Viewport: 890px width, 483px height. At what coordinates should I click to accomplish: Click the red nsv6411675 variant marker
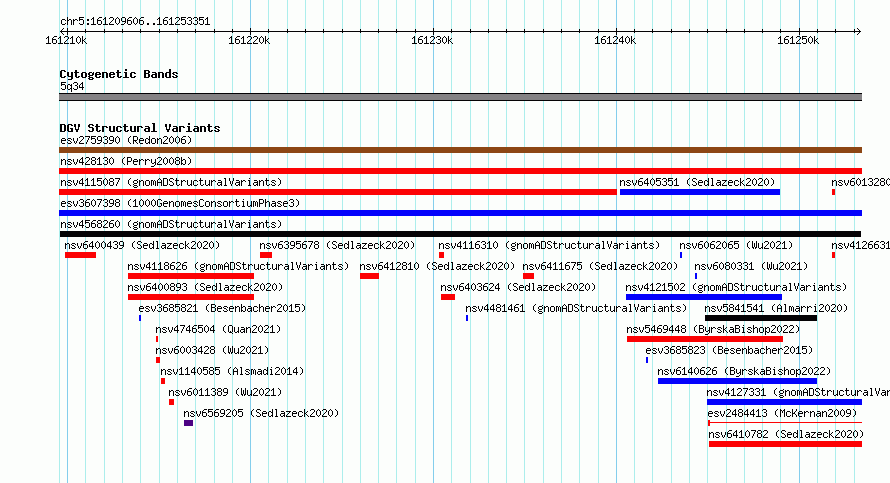[528, 276]
